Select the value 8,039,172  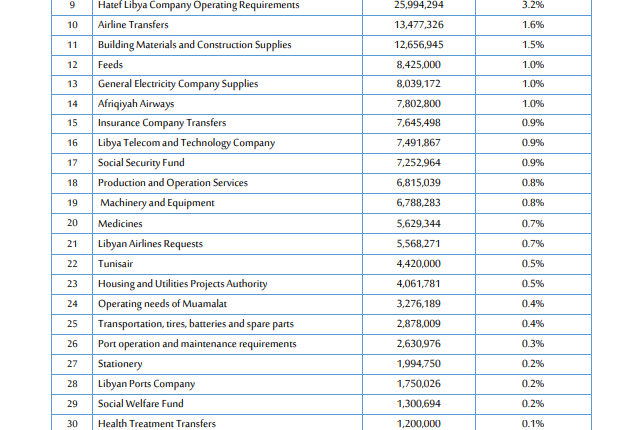click(419, 84)
